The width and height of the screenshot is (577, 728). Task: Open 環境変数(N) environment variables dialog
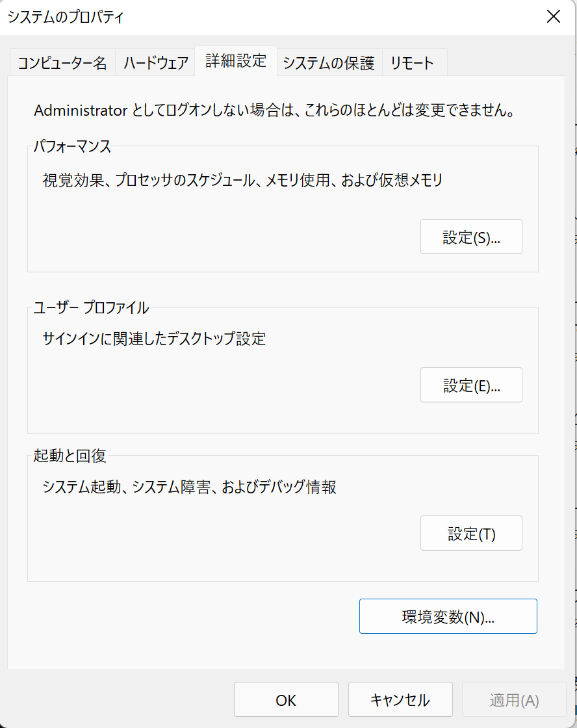[x=448, y=617]
